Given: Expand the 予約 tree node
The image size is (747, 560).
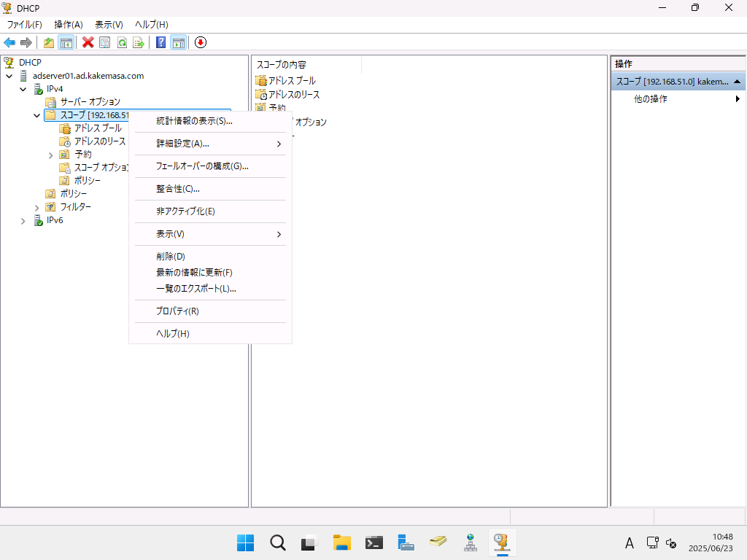Looking at the screenshot, I should [50, 155].
